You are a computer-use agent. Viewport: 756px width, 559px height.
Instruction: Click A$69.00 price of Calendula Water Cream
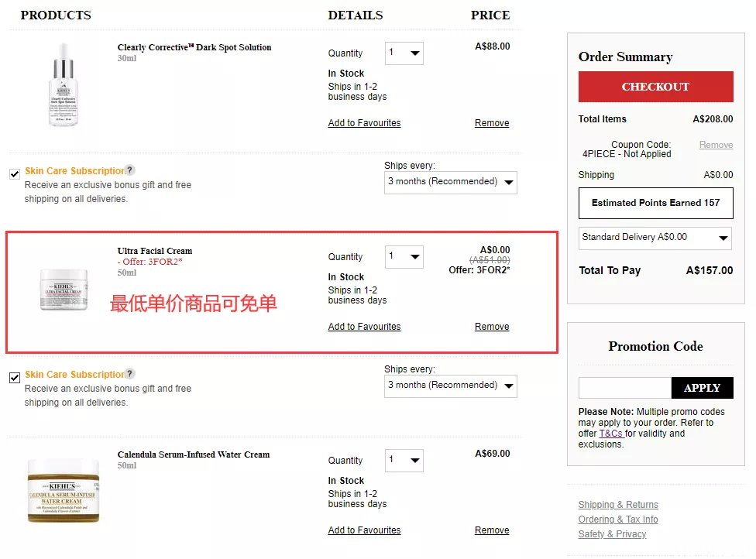pyautogui.click(x=493, y=454)
